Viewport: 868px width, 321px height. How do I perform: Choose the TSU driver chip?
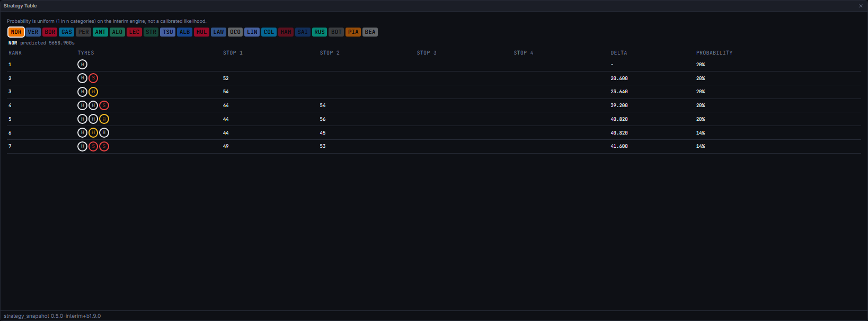pyautogui.click(x=168, y=32)
